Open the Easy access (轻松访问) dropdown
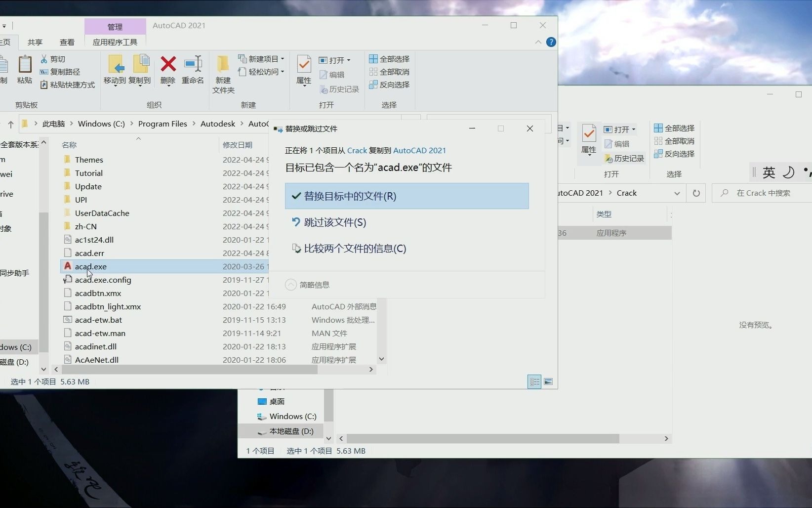This screenshot has width=812, height=508. (261, 72)
